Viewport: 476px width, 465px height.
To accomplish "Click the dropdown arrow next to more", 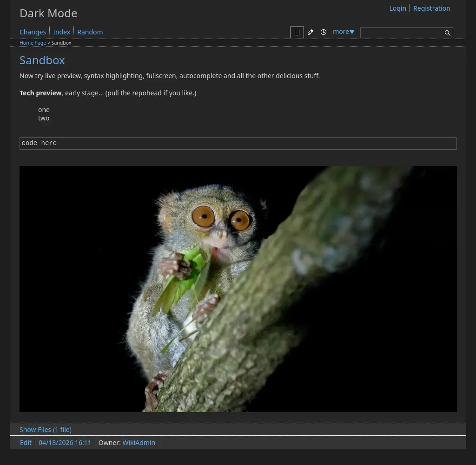I will (x=352, y=32).
